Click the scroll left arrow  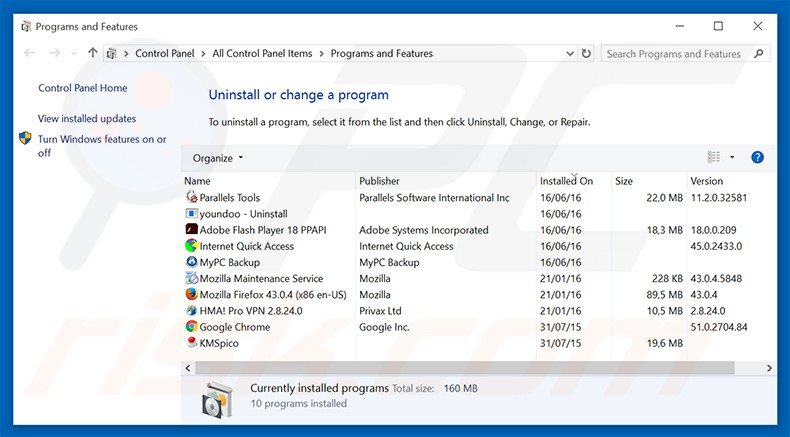tap(188, 368)
